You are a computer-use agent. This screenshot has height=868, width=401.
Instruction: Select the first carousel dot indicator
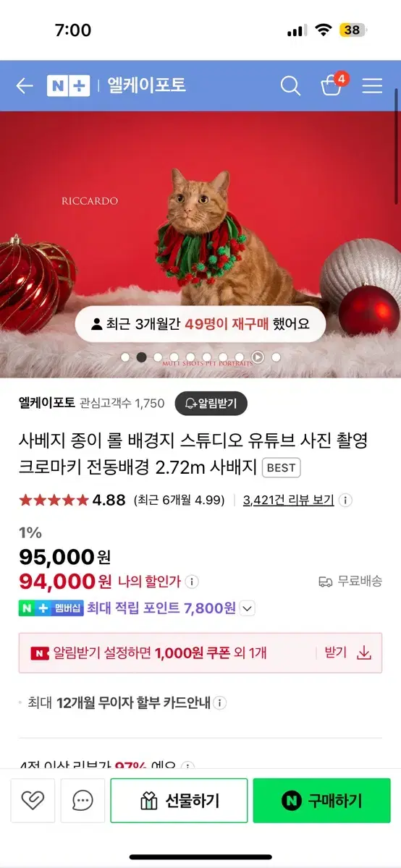(125, 357)
